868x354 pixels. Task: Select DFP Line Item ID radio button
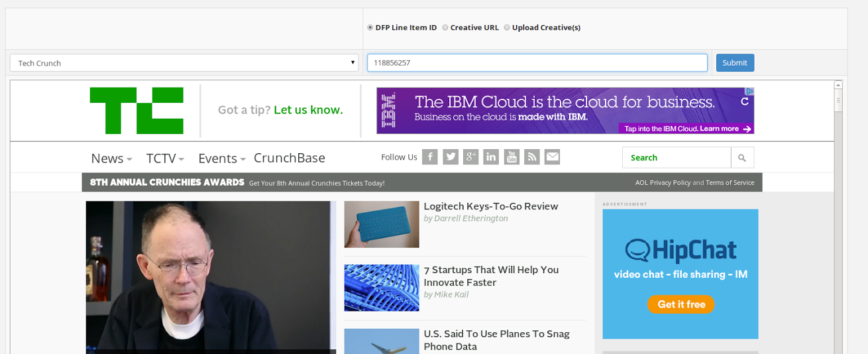pyautogui.click(x=370, y=28)
